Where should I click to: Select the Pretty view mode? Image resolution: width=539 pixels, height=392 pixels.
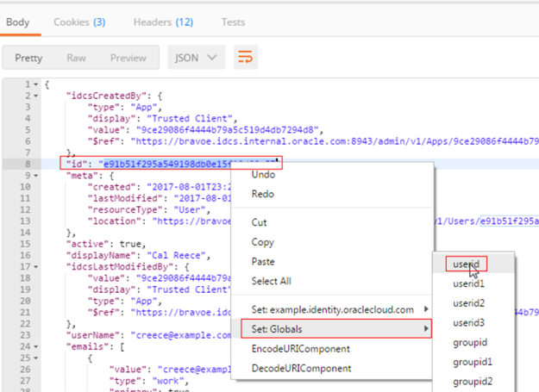tap(28, 58)
